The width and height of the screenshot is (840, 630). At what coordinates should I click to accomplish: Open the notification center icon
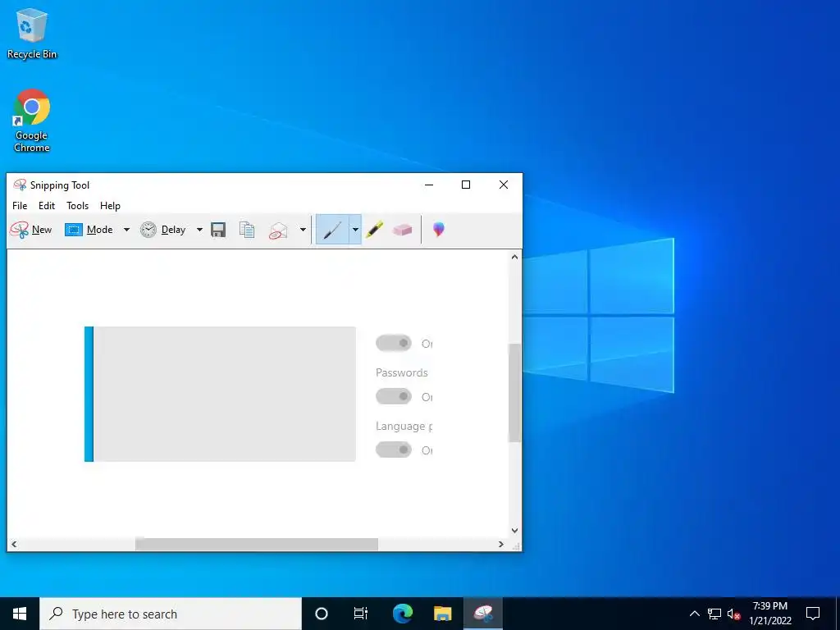click(813, 614)
